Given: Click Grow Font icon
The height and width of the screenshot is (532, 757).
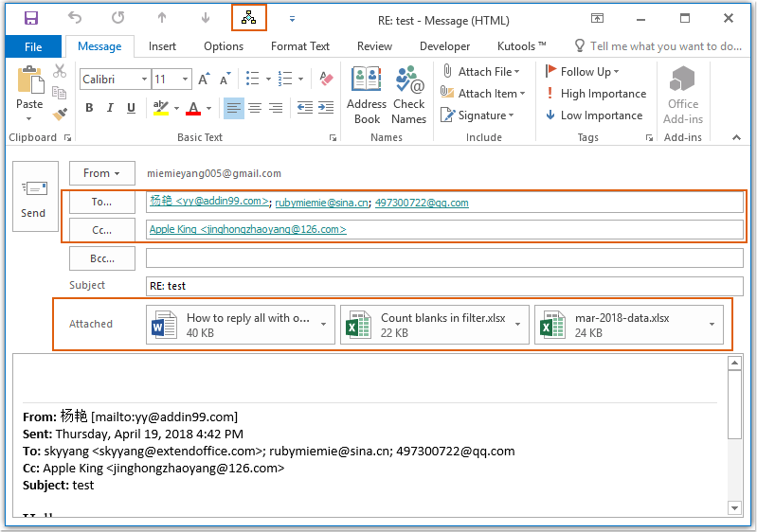Looking at the screenshot, I should (204, 80).
